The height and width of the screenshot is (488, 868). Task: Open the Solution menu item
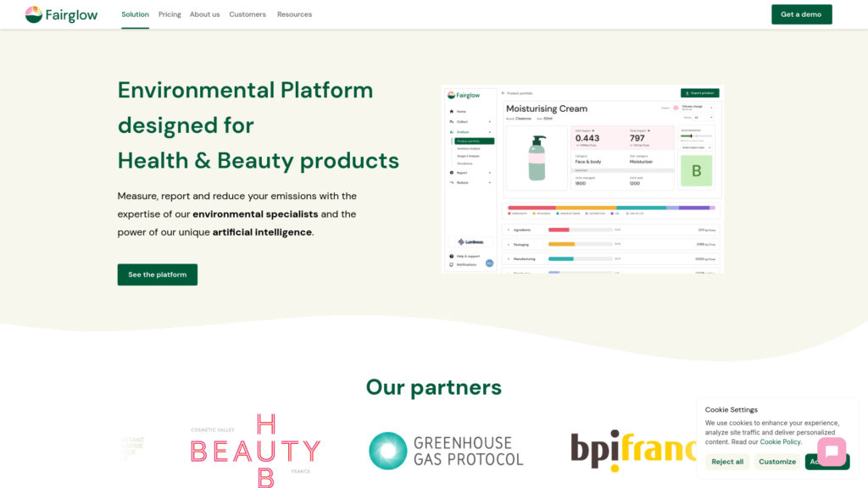[135, 14]
